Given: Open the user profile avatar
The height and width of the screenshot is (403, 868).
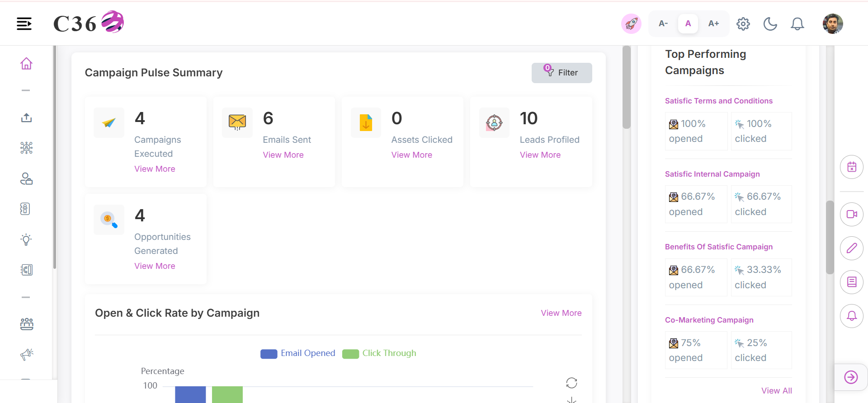Looking at the screenshot, I should click(833, 23).
